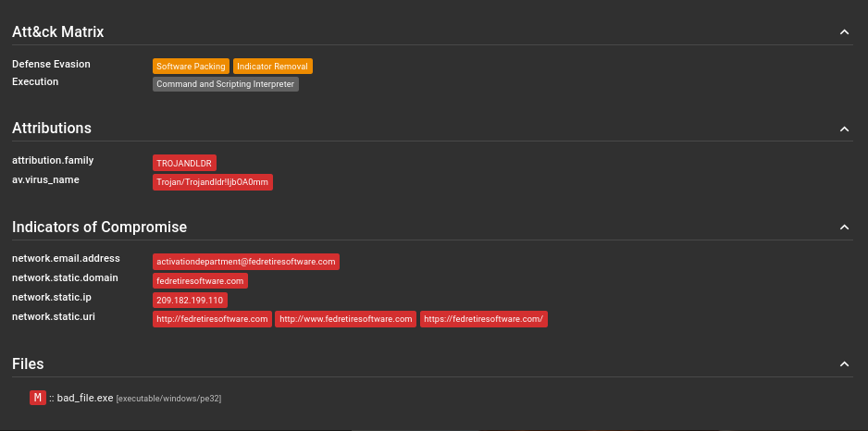
Task: Click the activationdepartment@fedretiresoftware.com email tag
Action: pos(246,262)
